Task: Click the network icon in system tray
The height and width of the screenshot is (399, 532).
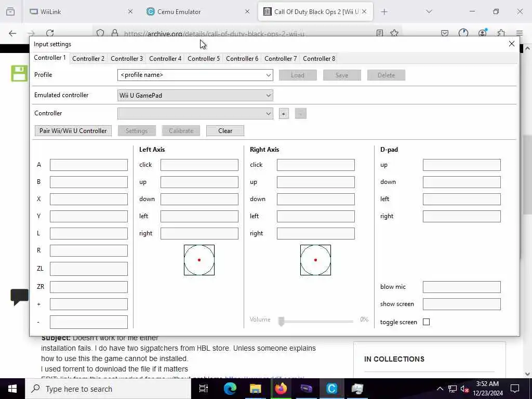Action: pyautogui.click(x=453, y=389)
